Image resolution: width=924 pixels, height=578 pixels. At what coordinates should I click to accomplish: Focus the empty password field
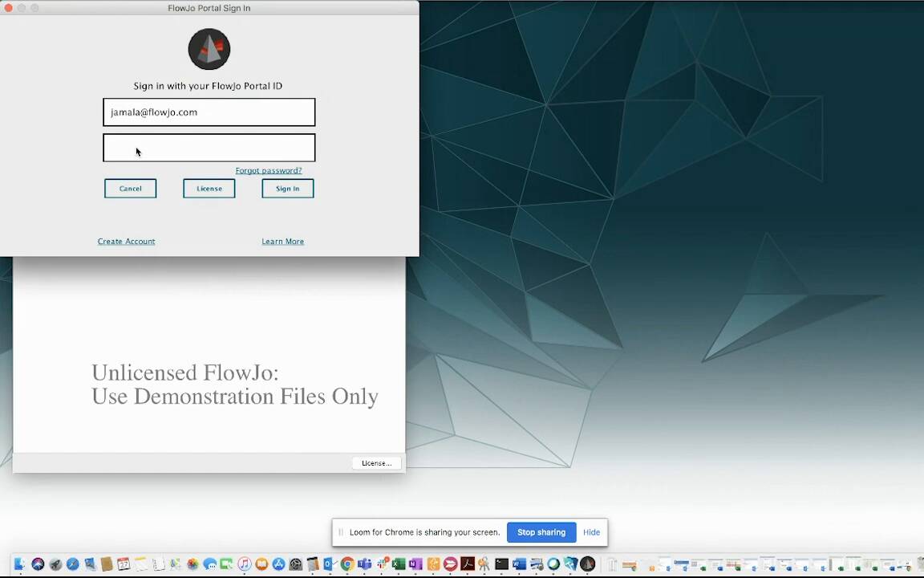point(209,148)
